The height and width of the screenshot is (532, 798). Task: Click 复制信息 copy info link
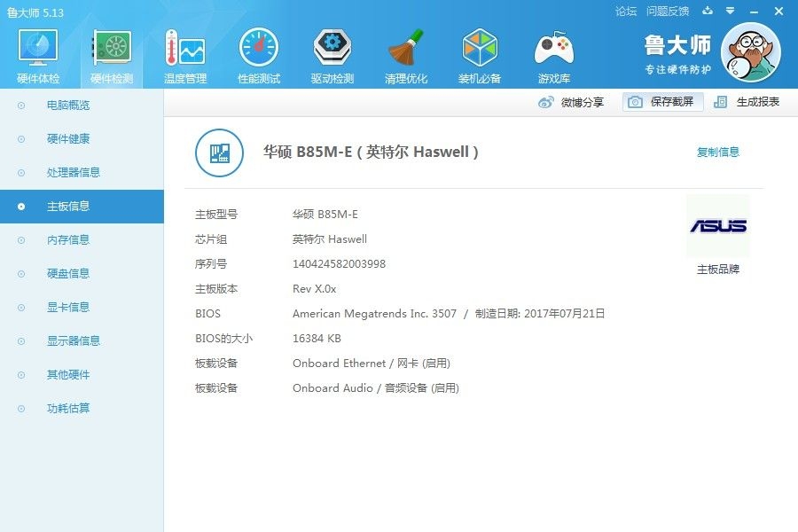click(717, 152)
